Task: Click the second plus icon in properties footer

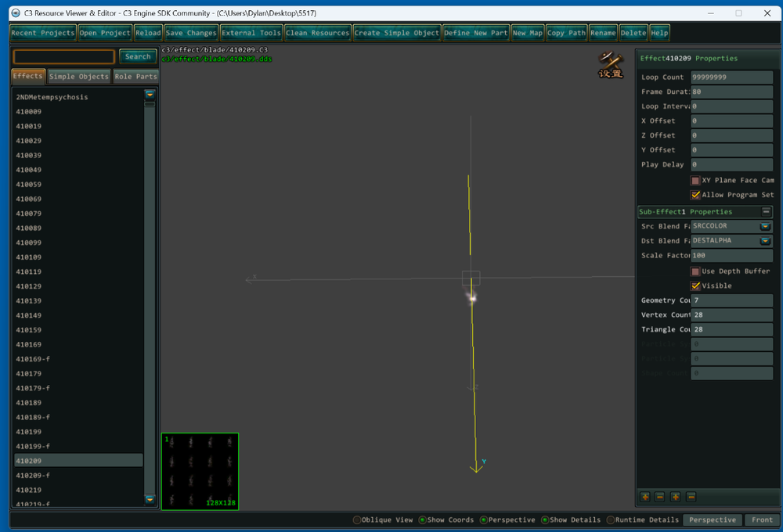Action: point(676,497)
